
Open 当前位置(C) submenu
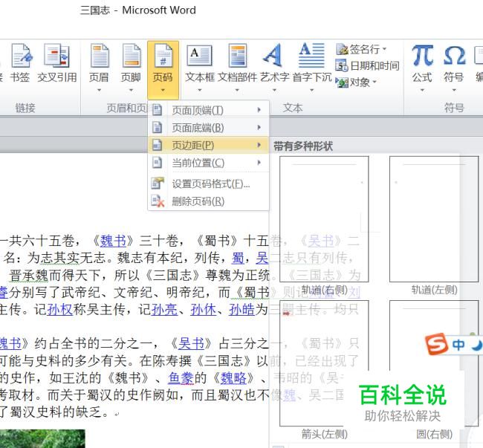coord(208,163)
